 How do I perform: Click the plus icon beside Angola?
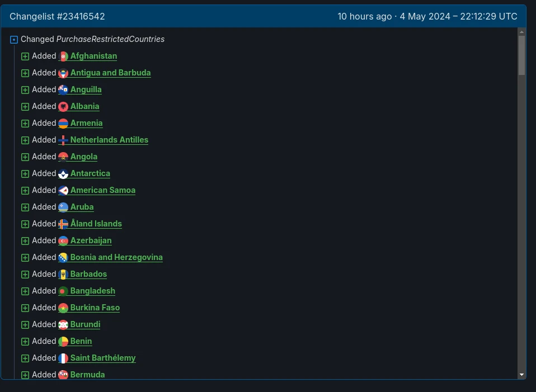click(25, 157)
